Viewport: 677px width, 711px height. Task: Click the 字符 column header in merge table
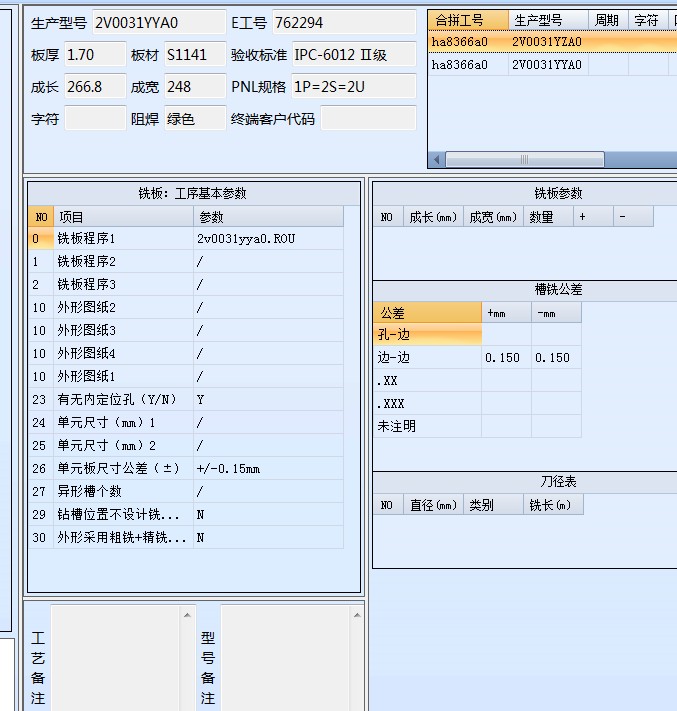click(x=648, y=20)
